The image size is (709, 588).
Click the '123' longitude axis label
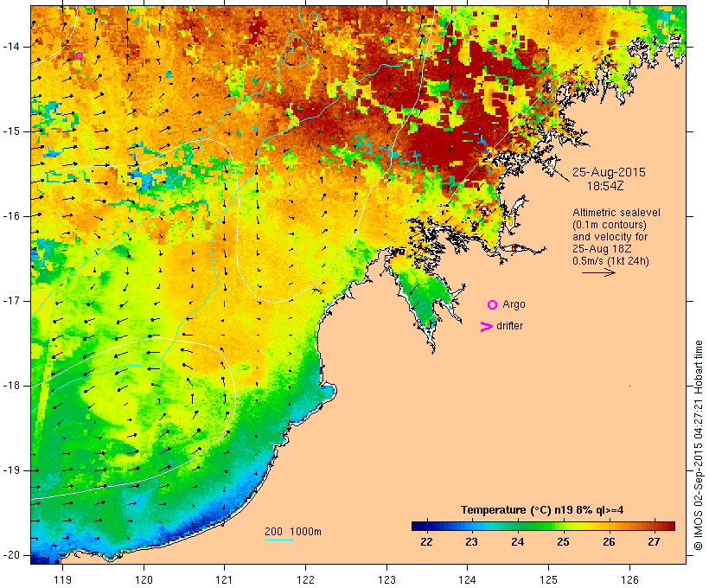(x=386, y=579)
